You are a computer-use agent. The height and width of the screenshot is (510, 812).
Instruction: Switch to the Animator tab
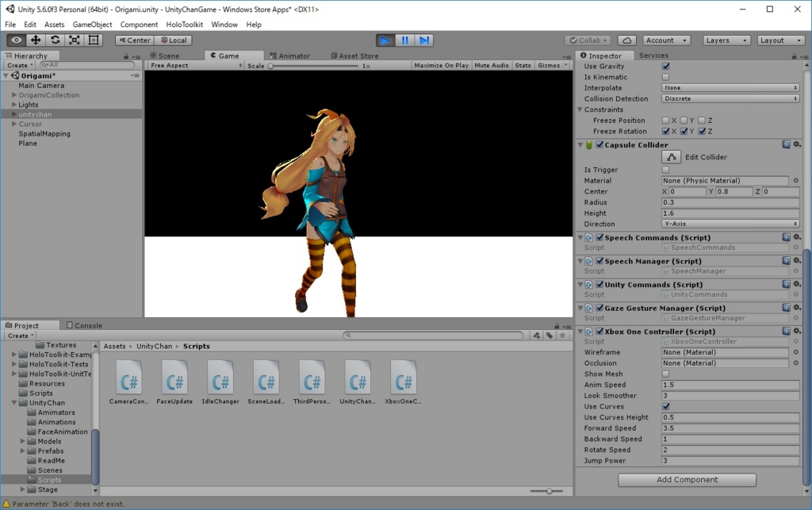290,56
